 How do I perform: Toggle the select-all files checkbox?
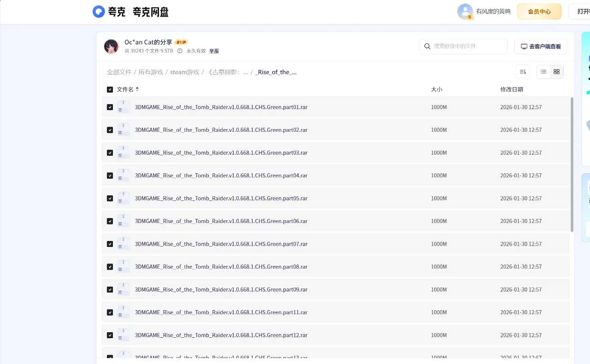110,89
